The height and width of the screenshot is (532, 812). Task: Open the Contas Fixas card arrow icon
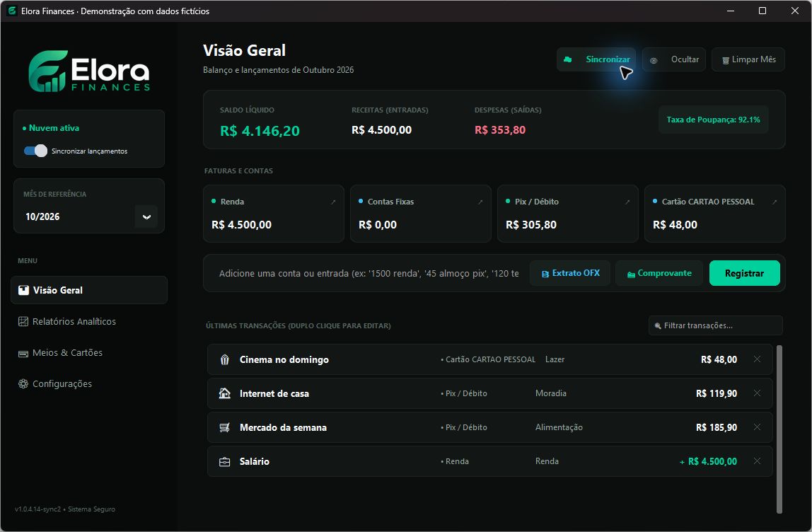[480, 202]
